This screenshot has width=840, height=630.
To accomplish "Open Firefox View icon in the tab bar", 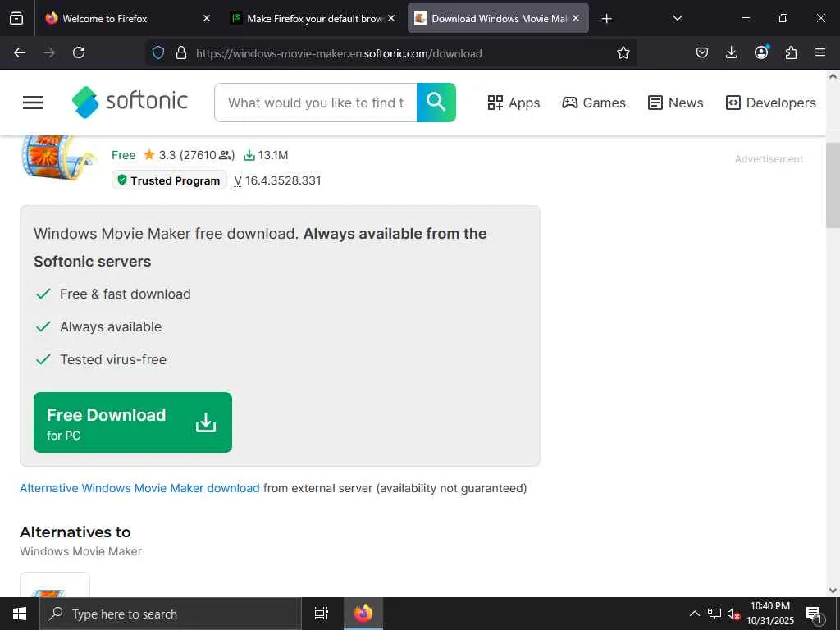I will [x=16, y=18].
